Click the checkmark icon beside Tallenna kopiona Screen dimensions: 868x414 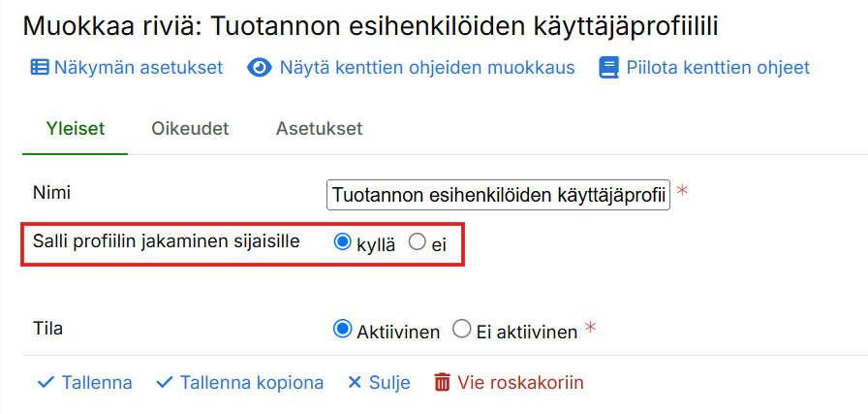click(x=165, y=383)
